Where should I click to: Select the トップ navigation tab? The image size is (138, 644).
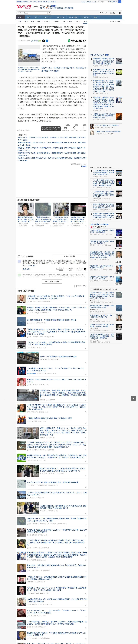pos(20,17)
